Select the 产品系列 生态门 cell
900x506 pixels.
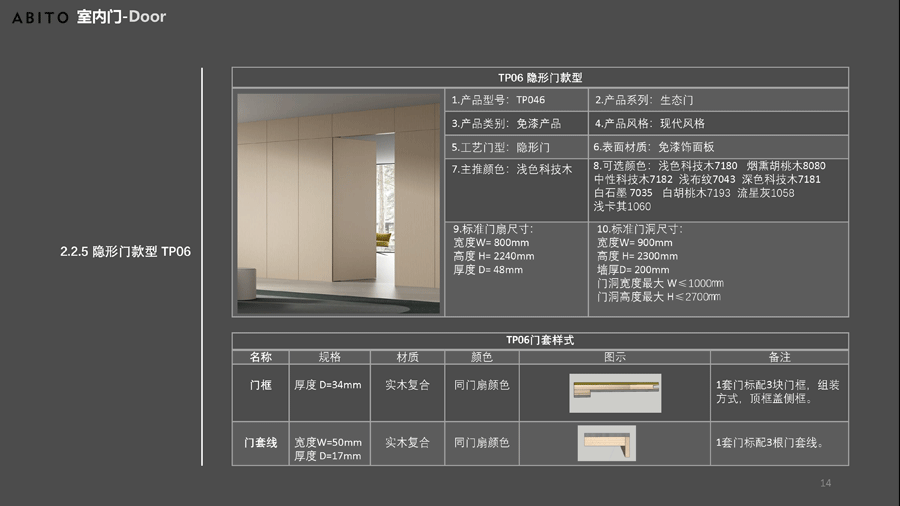[718, 100]
